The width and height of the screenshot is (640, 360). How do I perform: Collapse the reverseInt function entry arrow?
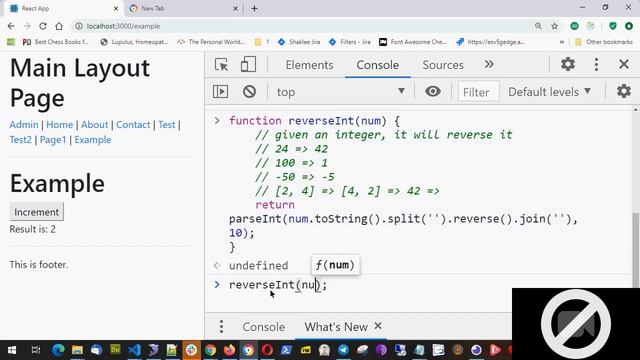click(217, 121)
